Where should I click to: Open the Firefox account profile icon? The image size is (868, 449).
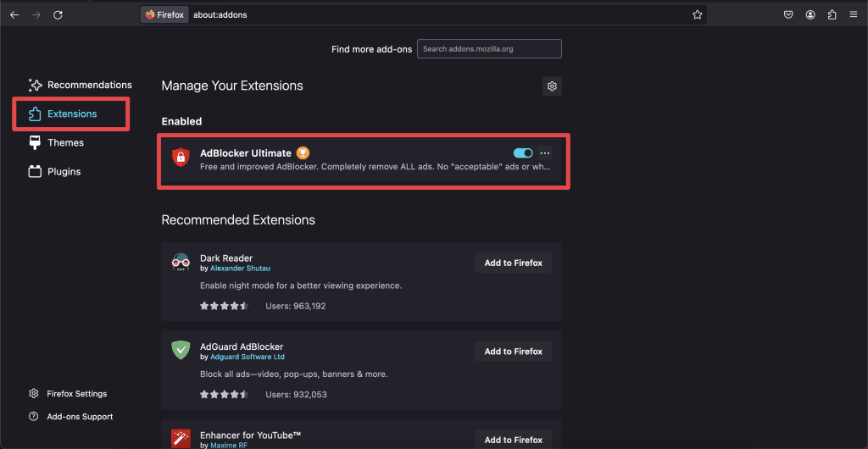tap(810, 14)
